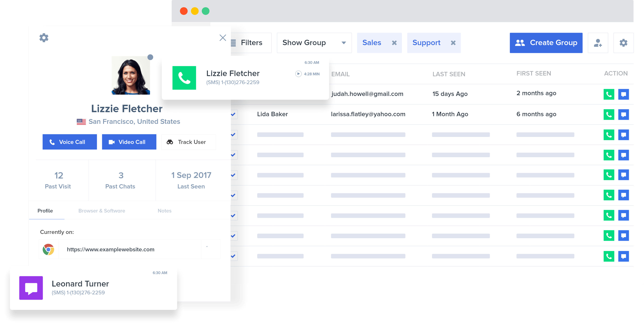The height and width of the screenshot is (327, 644).
Task: Sort by the LAST SEEN column header
Action: (x=449, y=74)
